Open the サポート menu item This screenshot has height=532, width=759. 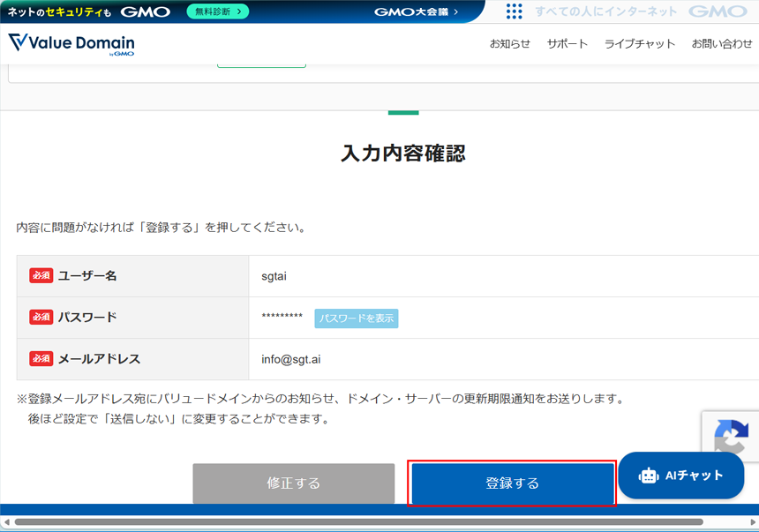[567, 43]
